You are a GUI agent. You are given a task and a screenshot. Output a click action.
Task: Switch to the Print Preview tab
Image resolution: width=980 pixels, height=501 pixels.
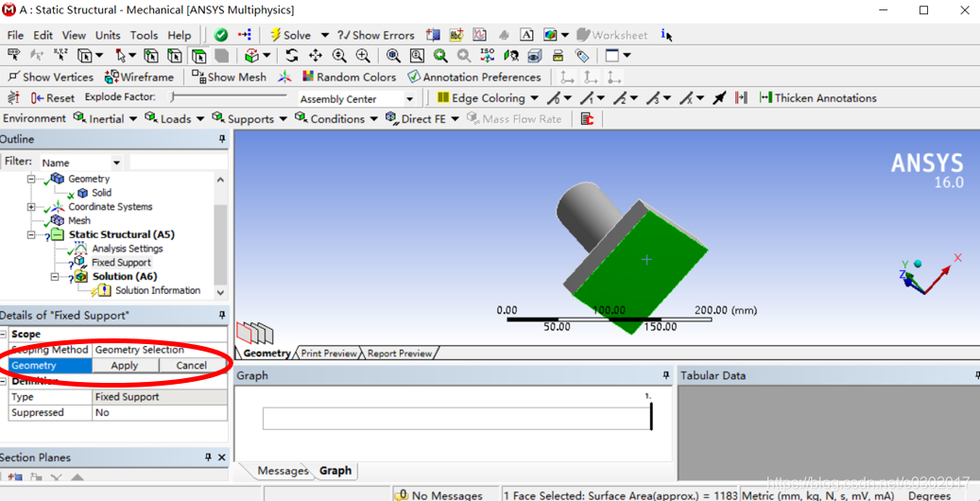click(x=329, y=354)
